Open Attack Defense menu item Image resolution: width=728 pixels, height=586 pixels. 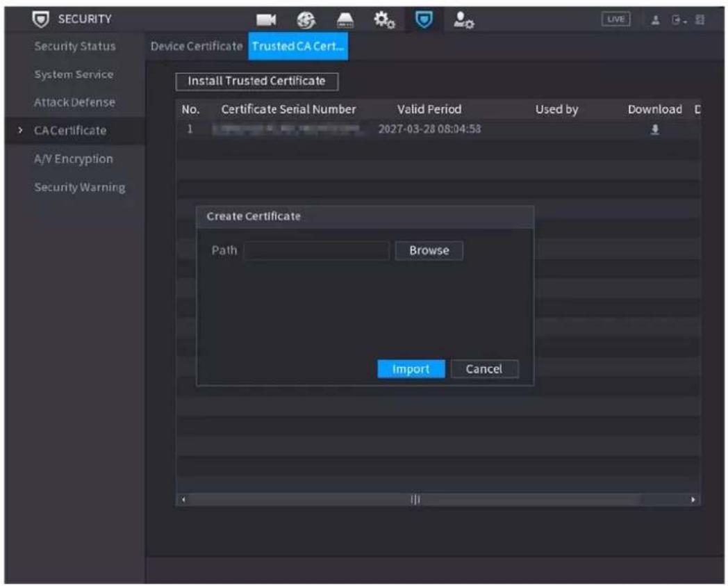coord(74,102)
